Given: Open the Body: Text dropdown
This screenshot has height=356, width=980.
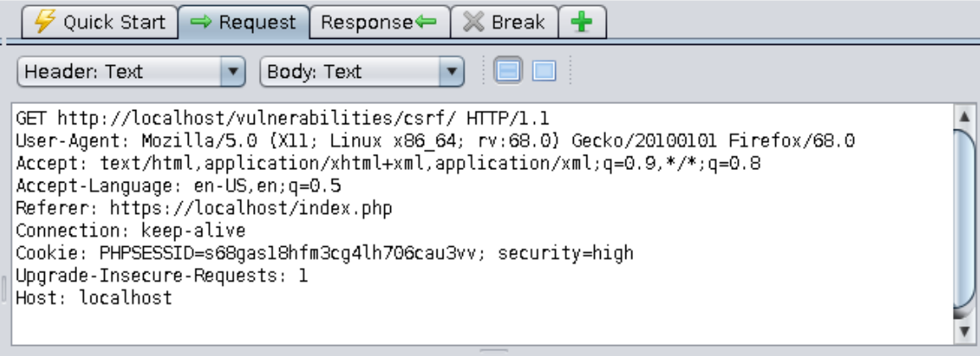Looking at the screenshot, I should click(362, 72).
